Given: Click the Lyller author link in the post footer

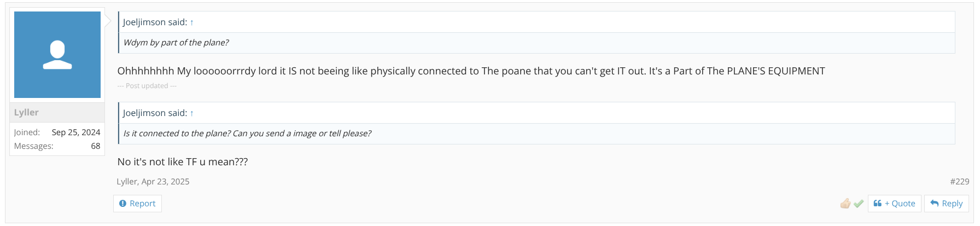Looking at the screenshot, I should [126, 182].
